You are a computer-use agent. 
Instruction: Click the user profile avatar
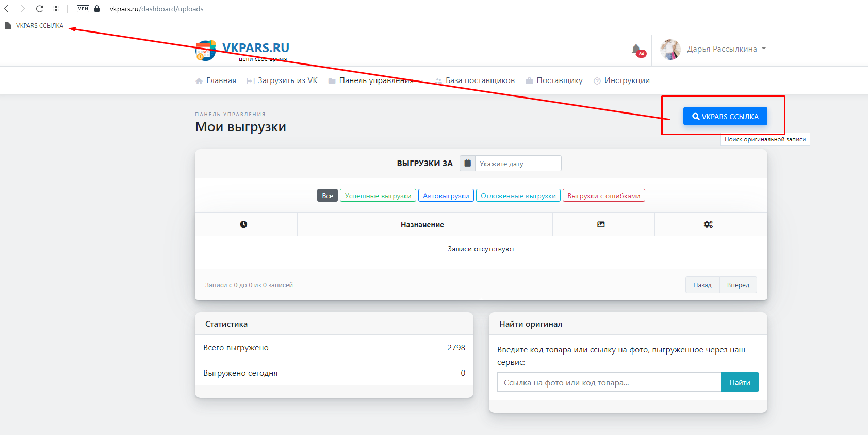(x=670, y=50)
